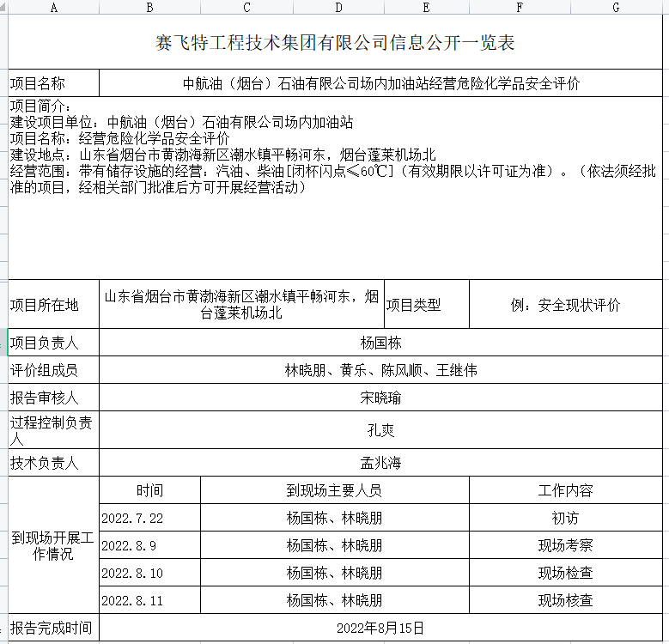Select address cell 山东省烟台市黄渤海新区潮水镇平畅河东
The height and width of the screenshot is (644, 669).
click(x=241, y=304)
